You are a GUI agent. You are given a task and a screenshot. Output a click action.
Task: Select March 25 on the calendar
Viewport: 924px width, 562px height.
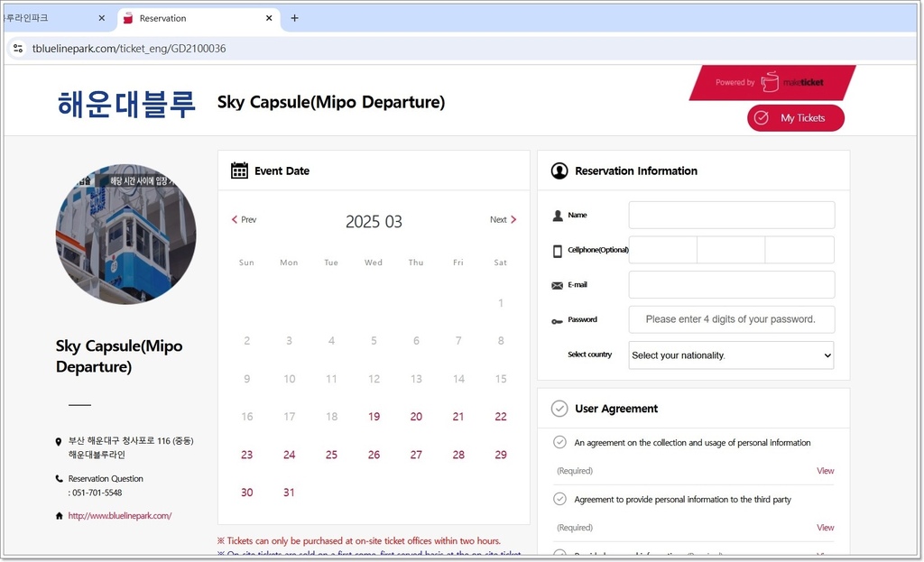coord(332,455)
